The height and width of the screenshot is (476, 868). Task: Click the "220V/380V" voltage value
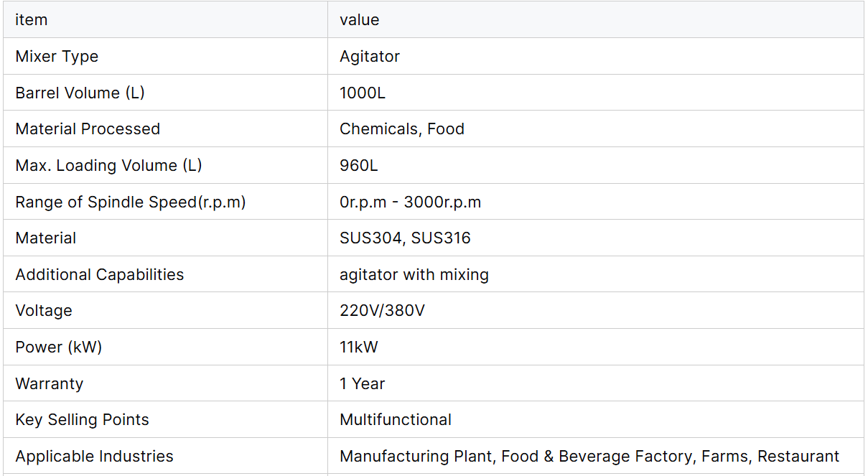click(x=381, y=311)
